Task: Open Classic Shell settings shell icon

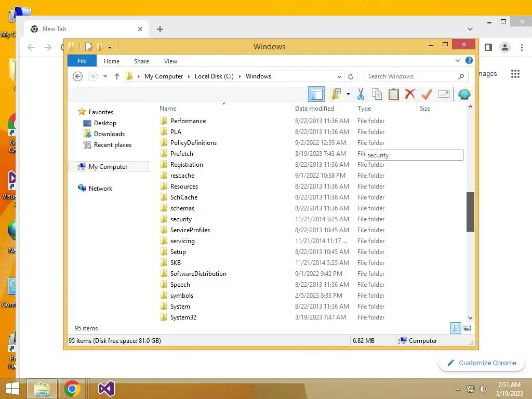Action: (464, 94)
